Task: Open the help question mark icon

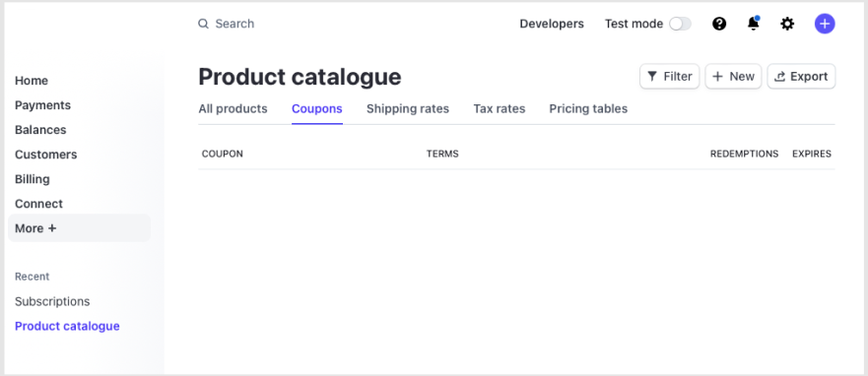Action: [719, 24]
